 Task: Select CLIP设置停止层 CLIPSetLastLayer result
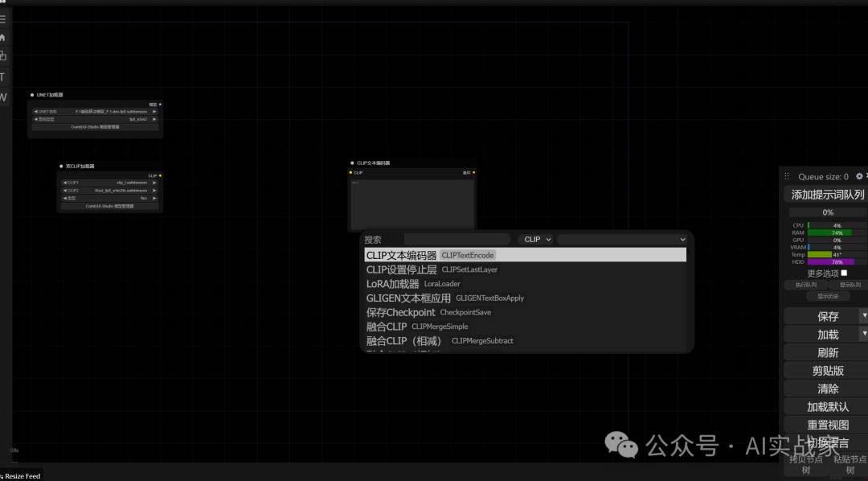pyautogui.click(x=525, y=269)
